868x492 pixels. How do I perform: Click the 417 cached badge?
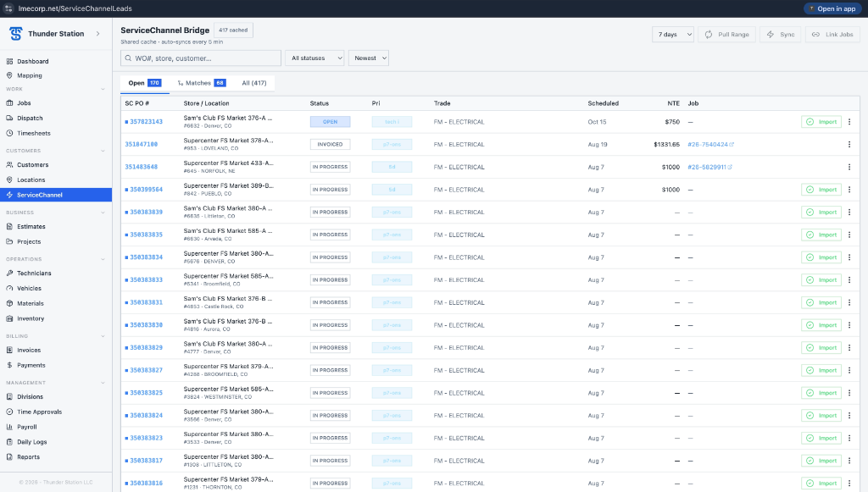pyautogui.click(x=233, y=30)
